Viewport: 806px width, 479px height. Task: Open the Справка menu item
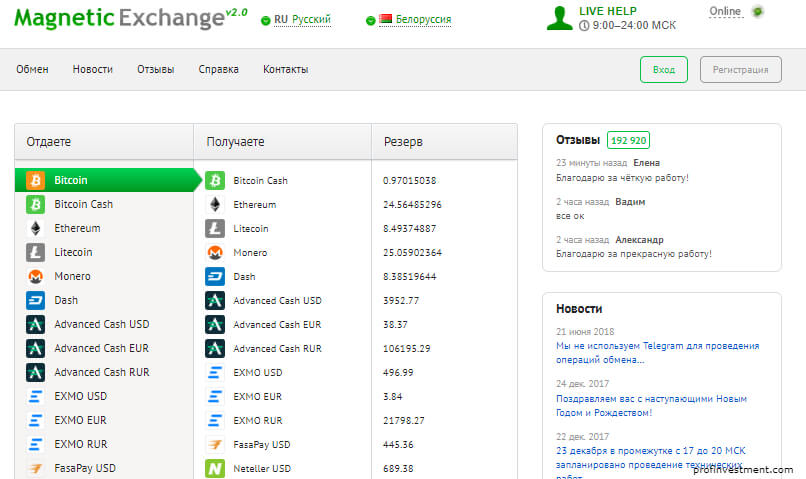pyautogui.click(x=218, y=69)
